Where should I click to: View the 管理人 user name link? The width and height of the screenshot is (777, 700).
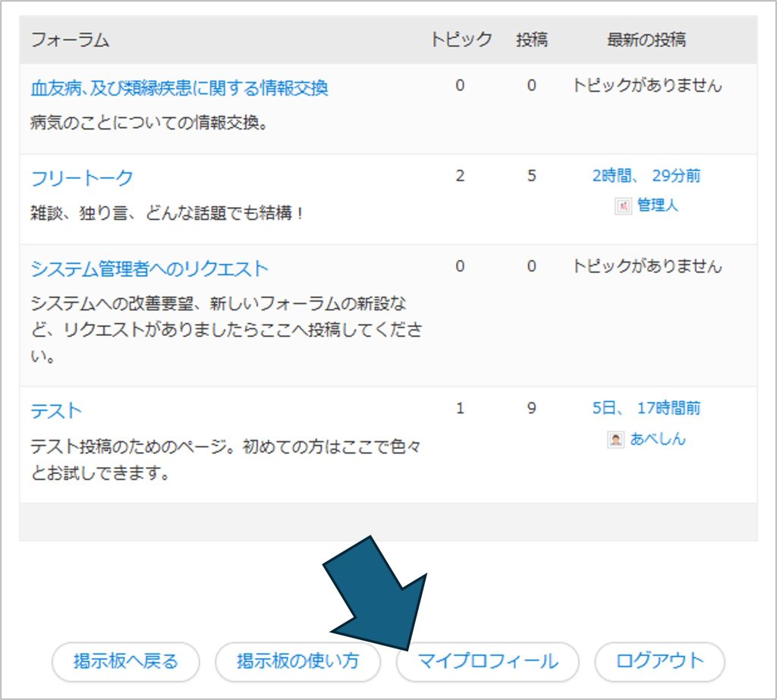657,205
